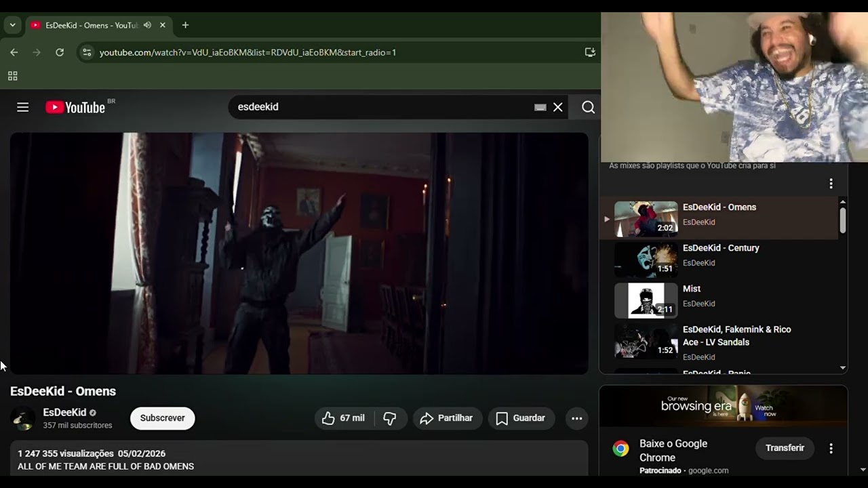868x488 pixels.
Task: Open the LV Sandals thumbnail
Action: pyautogui.click(x=646, y=341)
